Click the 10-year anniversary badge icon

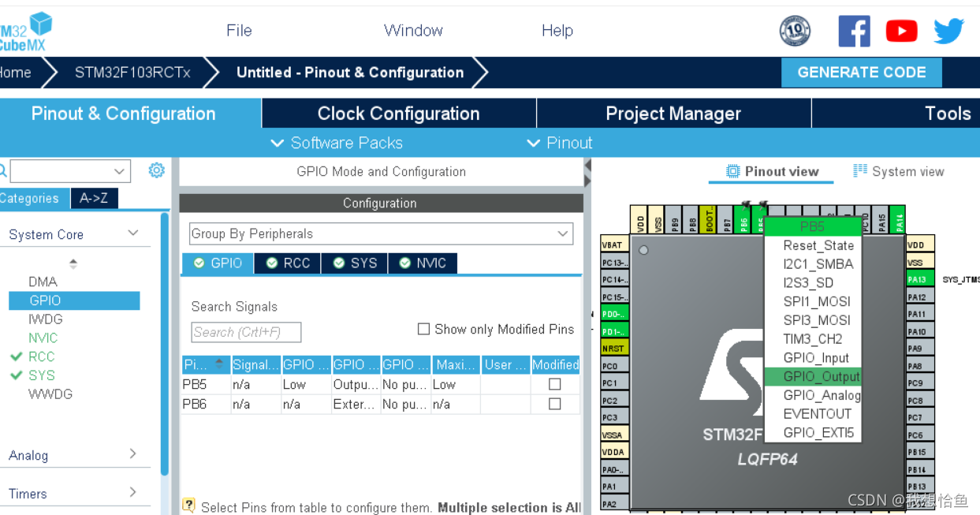795,32
